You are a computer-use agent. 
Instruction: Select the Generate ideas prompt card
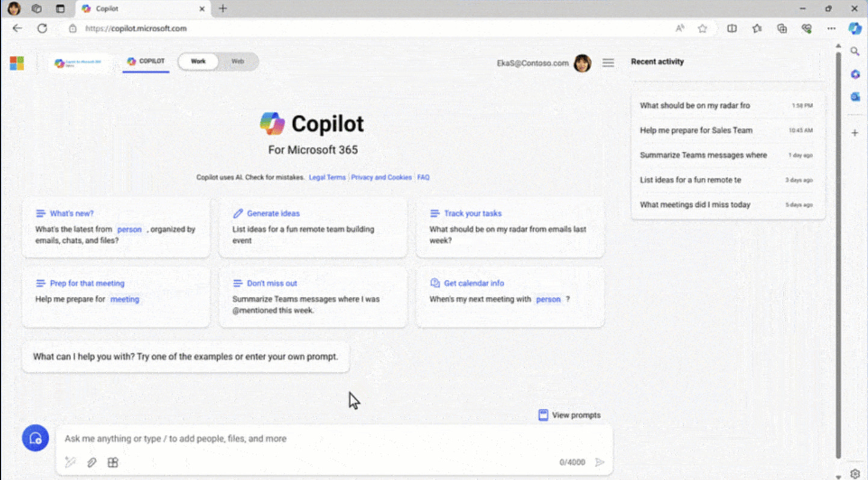pyautogui.click(x=313, y=227)
